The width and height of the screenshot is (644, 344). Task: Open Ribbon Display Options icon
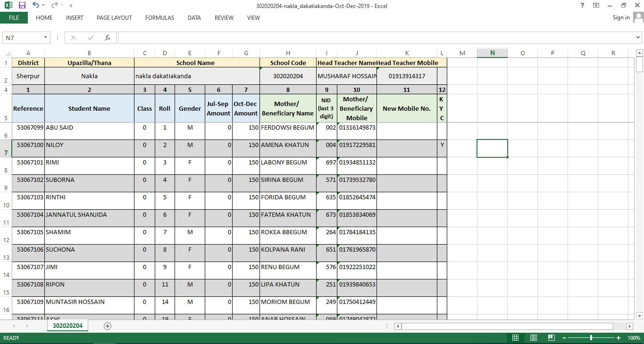pyautogui.click(x=596, y=5)
